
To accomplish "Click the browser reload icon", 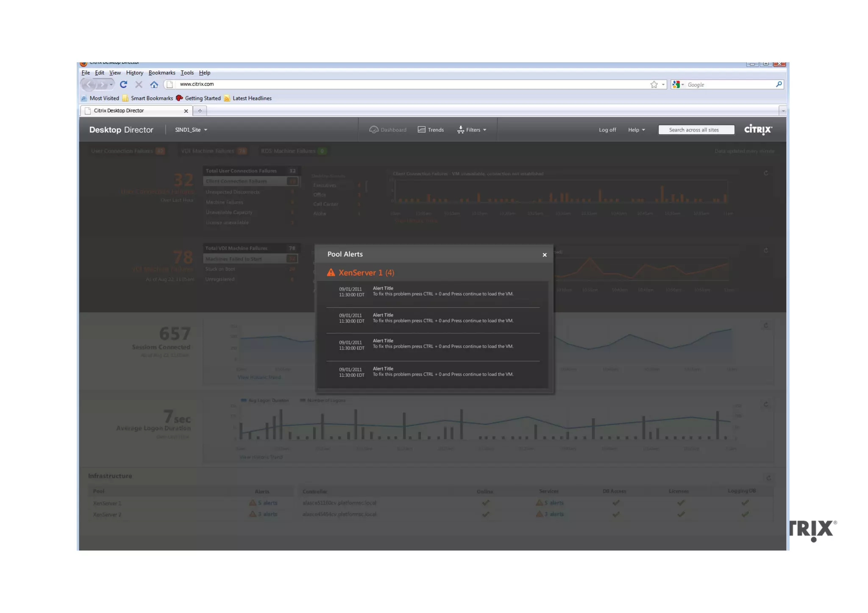I will (x=123, y=84).
